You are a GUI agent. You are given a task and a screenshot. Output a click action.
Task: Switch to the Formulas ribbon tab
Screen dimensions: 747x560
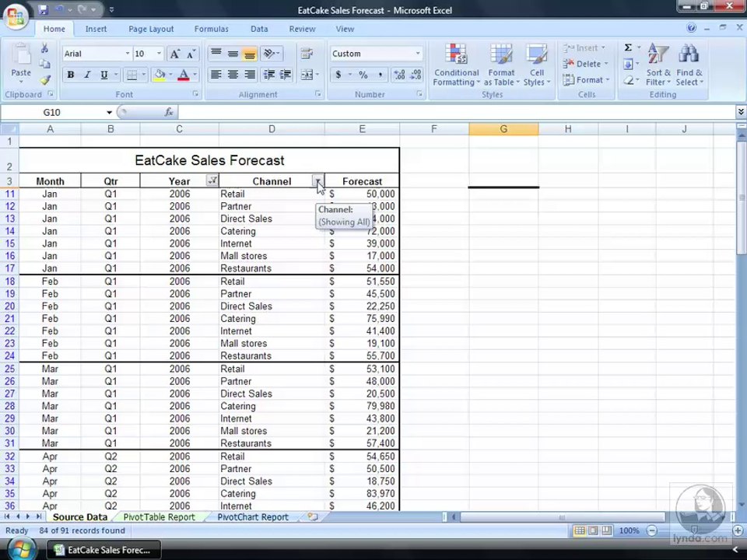coord(211,29)
